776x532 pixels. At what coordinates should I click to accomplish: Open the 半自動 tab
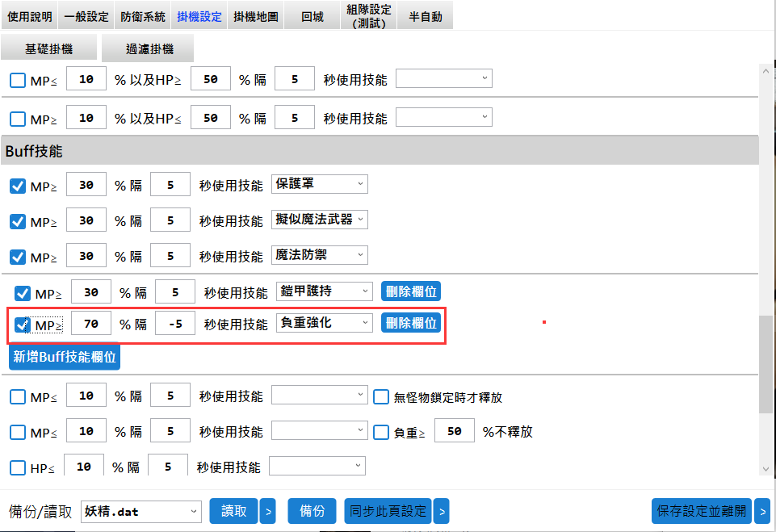(x=425, y=17)
